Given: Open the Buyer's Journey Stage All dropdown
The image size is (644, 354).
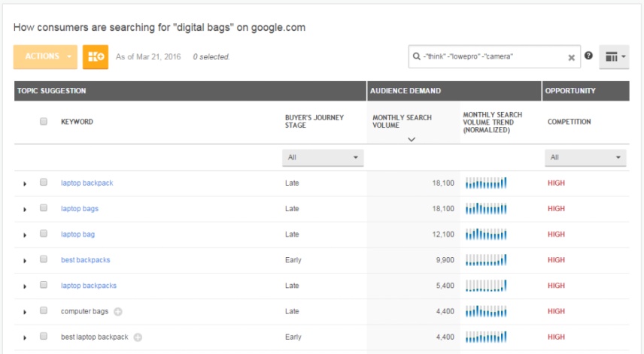Looking at the screenshot, I should [323, 158].
